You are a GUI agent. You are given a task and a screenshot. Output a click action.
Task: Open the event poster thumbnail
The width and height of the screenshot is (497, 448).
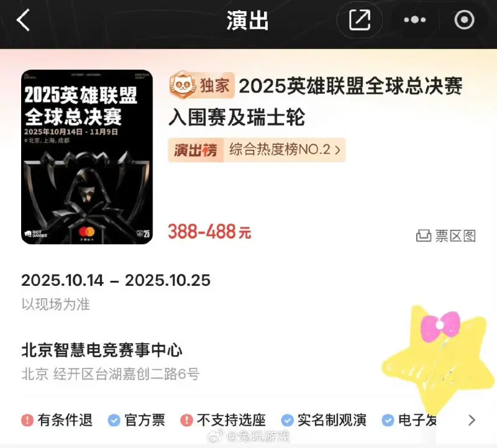(87, 157)
